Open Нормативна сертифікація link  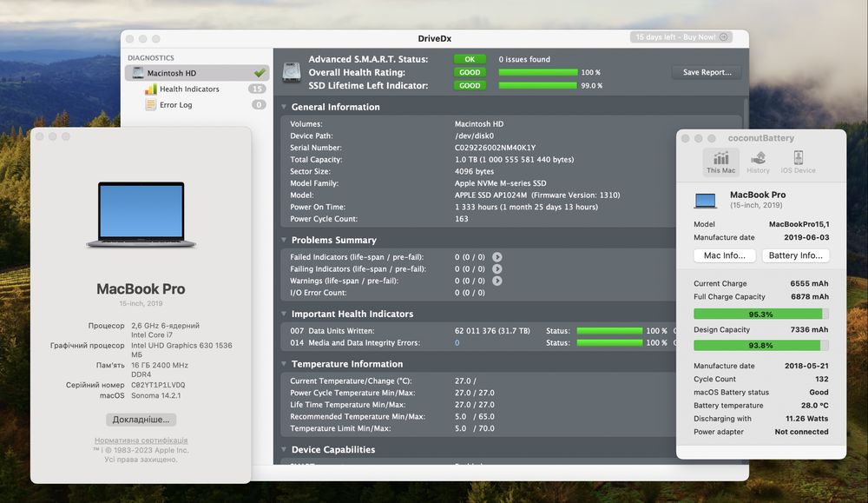point(141,440)
